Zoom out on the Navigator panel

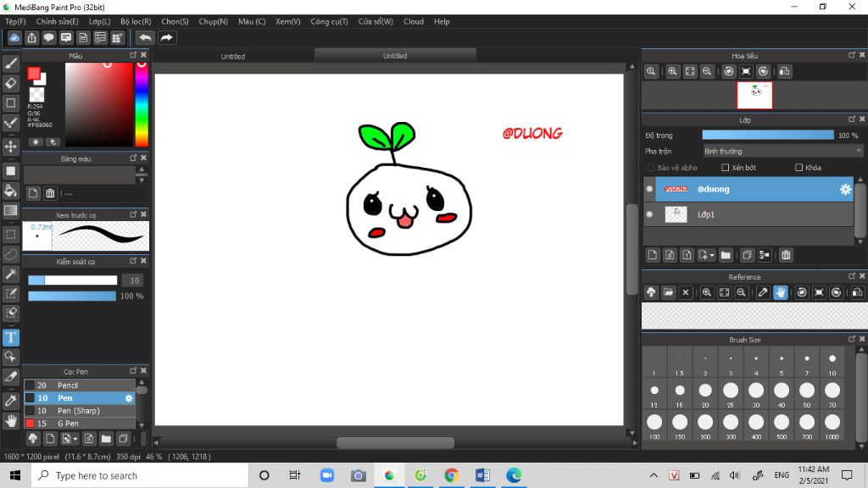(x=707, y=71)
